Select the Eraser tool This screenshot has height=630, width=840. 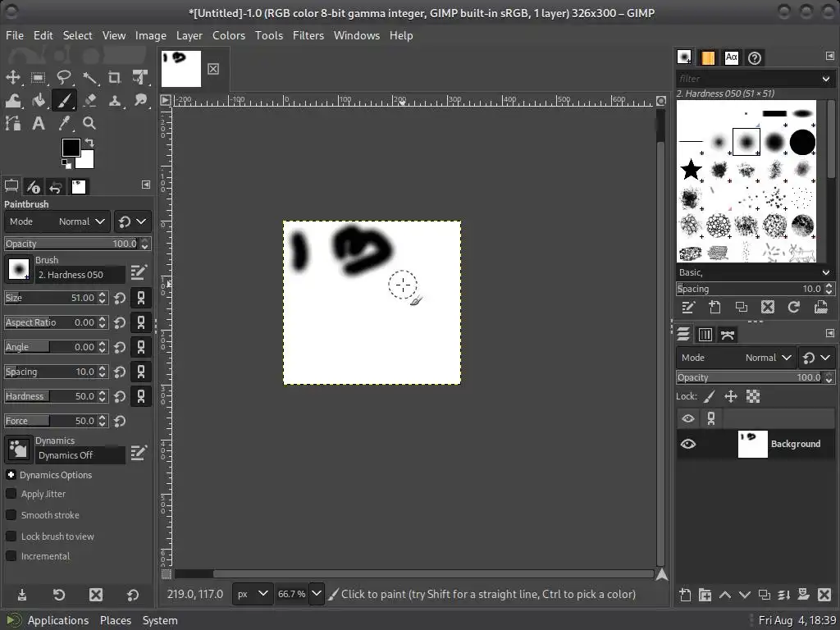tap(89, 100)
